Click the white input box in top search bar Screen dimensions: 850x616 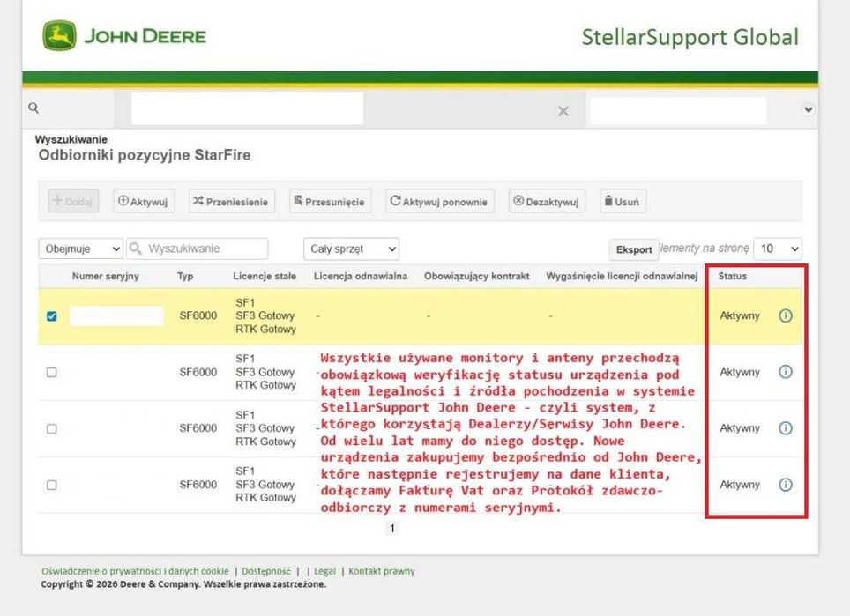tap(247, 108)
